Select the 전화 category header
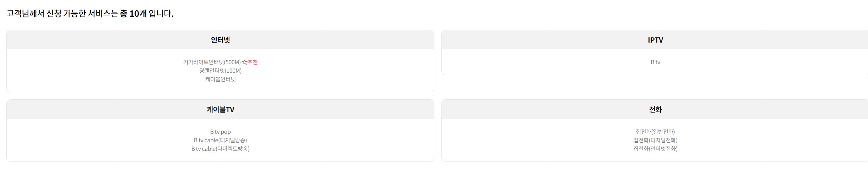The image size is (868, 170). click(x=655, y=109)
